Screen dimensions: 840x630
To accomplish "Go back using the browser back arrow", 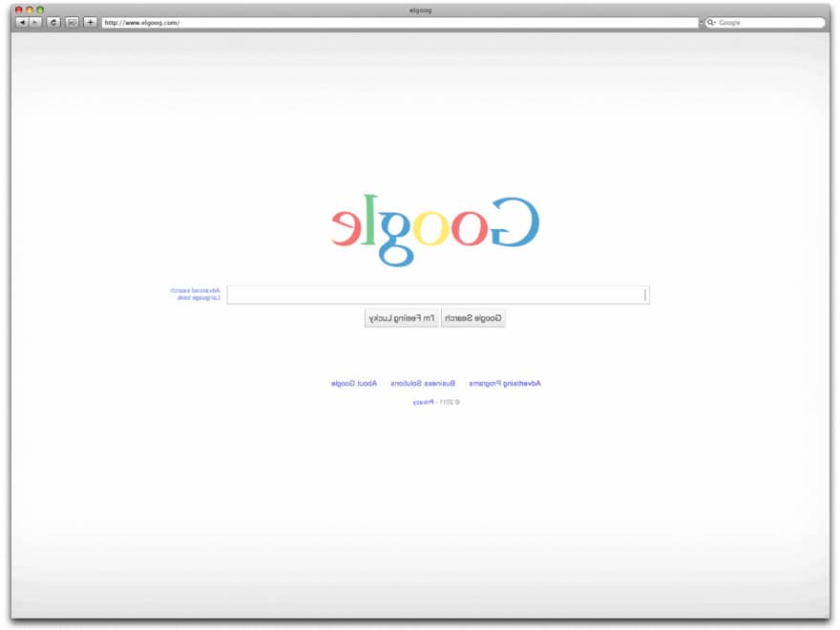I will coord(22,23).
